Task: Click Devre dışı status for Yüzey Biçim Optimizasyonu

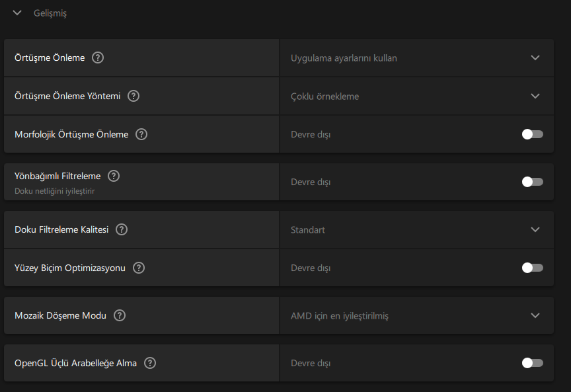Action: point(311,268)
